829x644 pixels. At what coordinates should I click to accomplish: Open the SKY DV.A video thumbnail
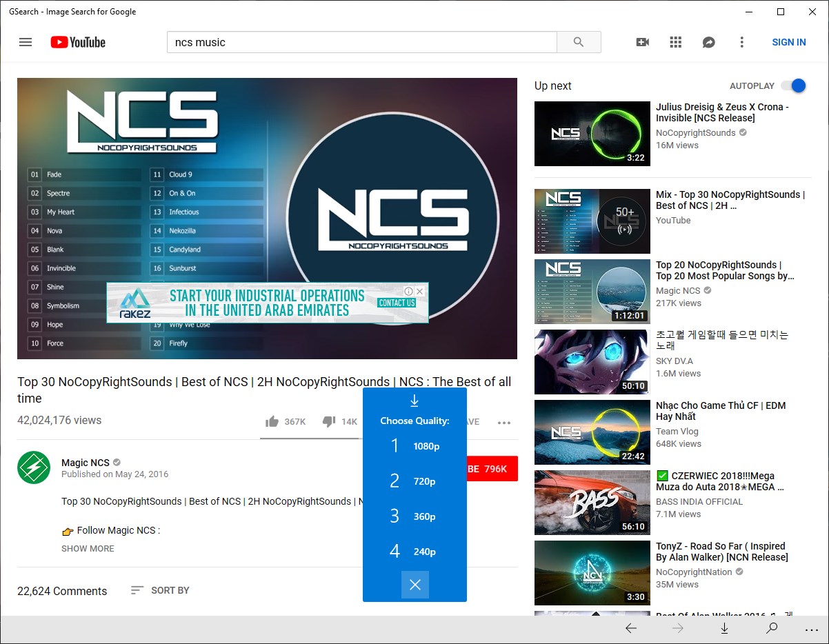592,362
